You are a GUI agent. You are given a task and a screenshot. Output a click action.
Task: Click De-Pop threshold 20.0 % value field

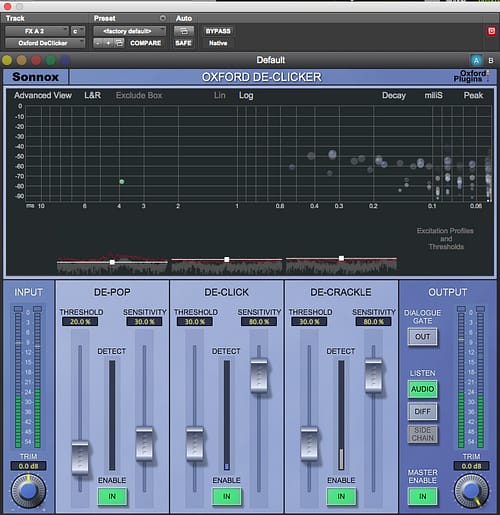coord(80,322)
